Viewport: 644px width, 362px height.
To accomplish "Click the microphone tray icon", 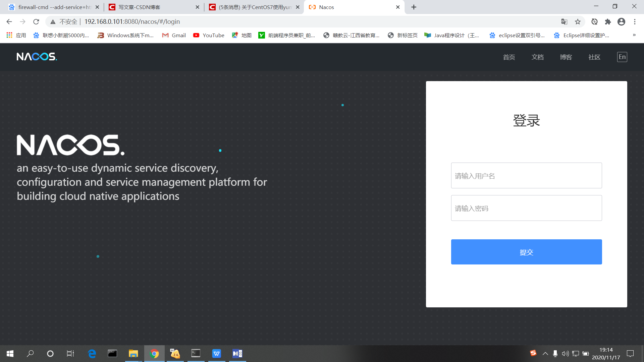I will [x=555, y=354].
